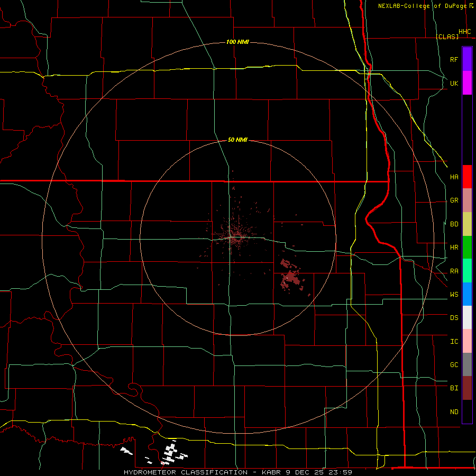The width and height of the screenshot is (476, 476).
Task: Select the RA legend label
Action: [454, 271]
